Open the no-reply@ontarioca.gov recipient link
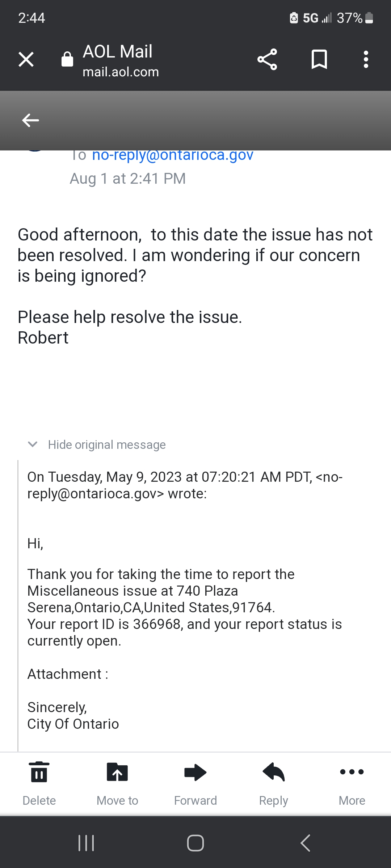The height and width of the screenshot is (868, 391). point(173,156)
